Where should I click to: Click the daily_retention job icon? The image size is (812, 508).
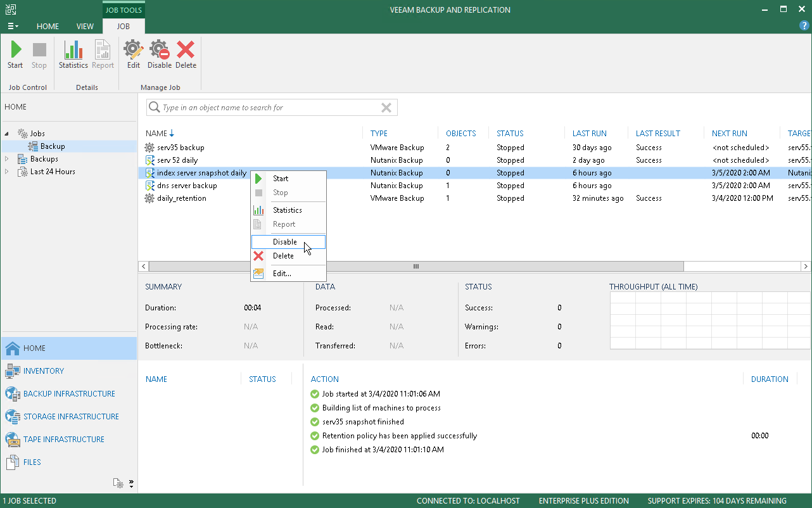tap(149, 198)
